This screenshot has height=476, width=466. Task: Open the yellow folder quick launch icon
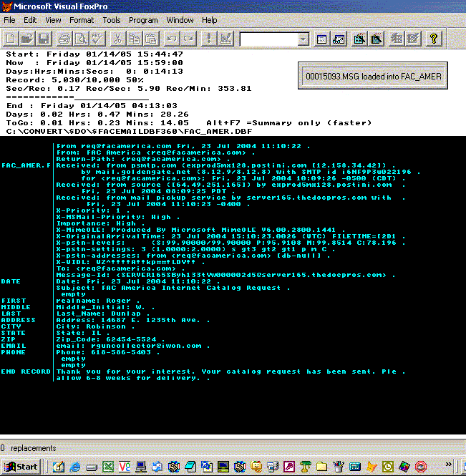(x=322, y=467)
